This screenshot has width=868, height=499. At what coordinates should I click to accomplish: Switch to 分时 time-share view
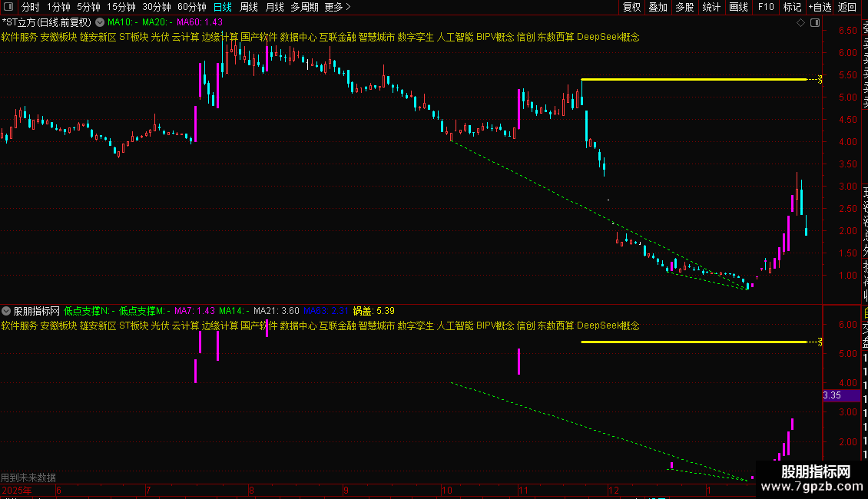point(31,7)
